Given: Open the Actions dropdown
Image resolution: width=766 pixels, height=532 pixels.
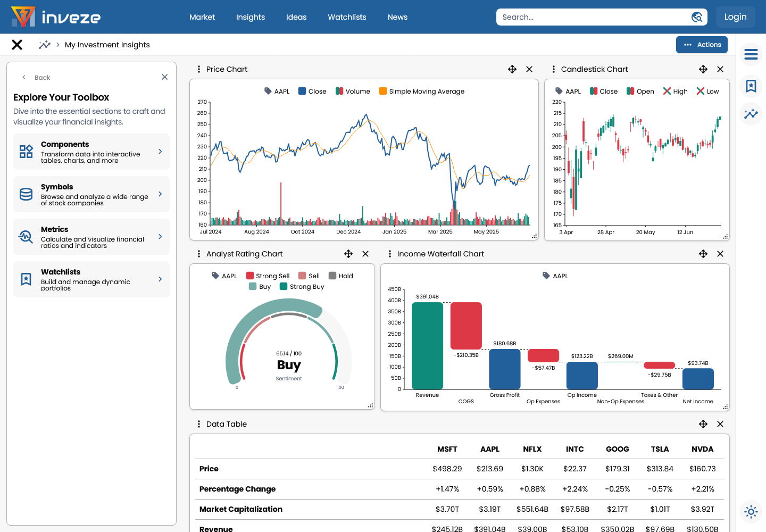Looking at the screenshot, I should click(702, 45).
